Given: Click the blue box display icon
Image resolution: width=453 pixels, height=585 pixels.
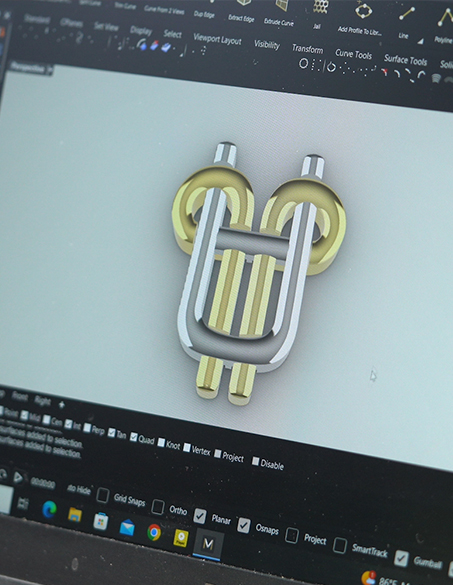Looking at the screenshot, I should [x=166, y=47].
